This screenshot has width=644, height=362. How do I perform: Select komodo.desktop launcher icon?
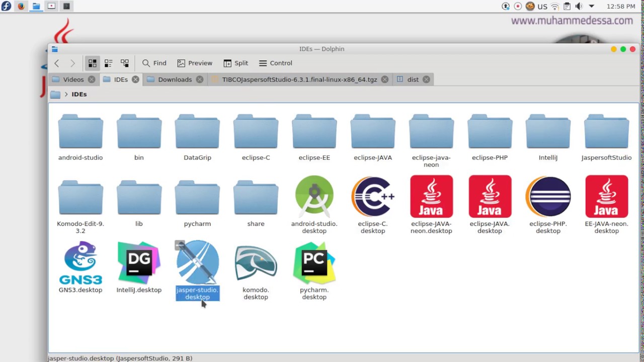tap(256, 263)
